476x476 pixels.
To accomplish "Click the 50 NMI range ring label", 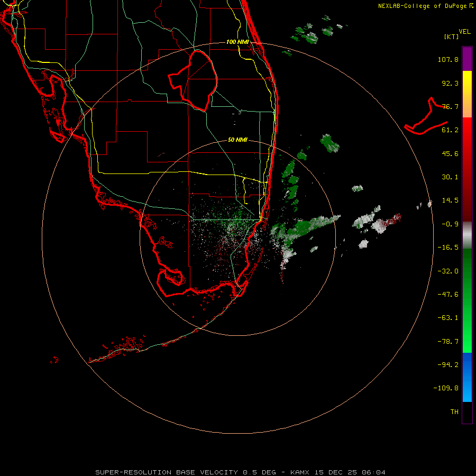I will click(237, 140).
